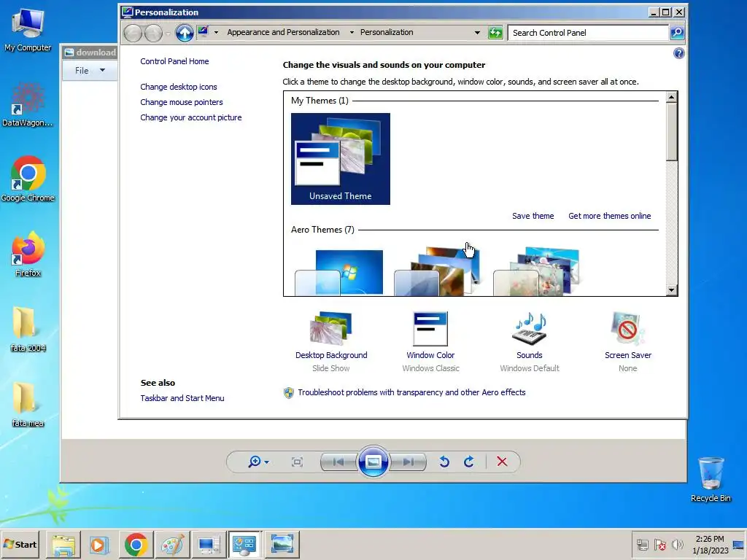Click Change your account picture link
The width and height of the screenshot is (747, 560).
(190, 117)
